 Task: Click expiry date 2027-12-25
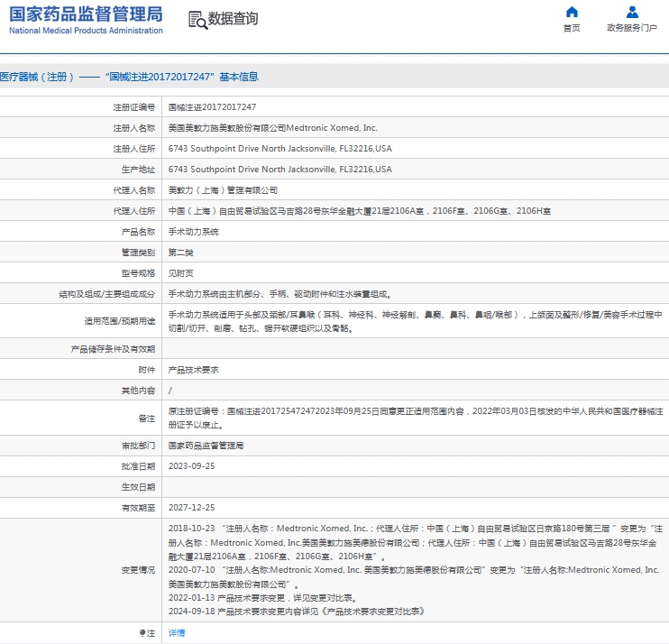coord(191,508)
